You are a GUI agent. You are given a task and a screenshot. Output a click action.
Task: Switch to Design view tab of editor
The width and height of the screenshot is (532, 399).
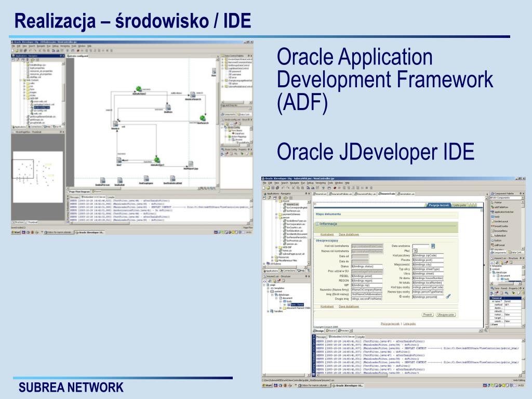coord(318,330)
